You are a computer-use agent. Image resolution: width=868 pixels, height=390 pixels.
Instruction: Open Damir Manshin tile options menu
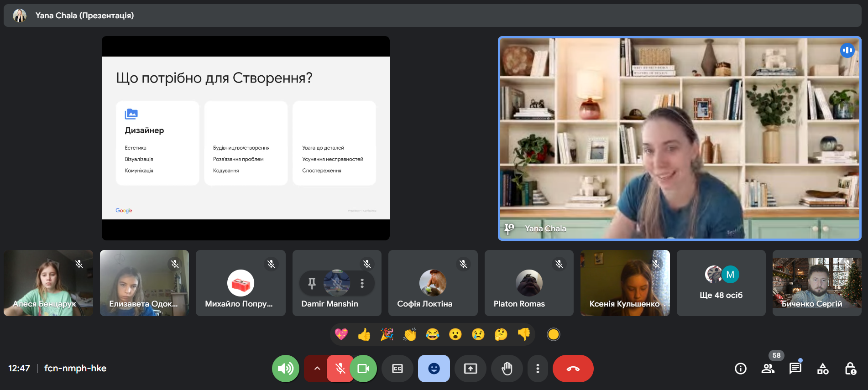362,283
